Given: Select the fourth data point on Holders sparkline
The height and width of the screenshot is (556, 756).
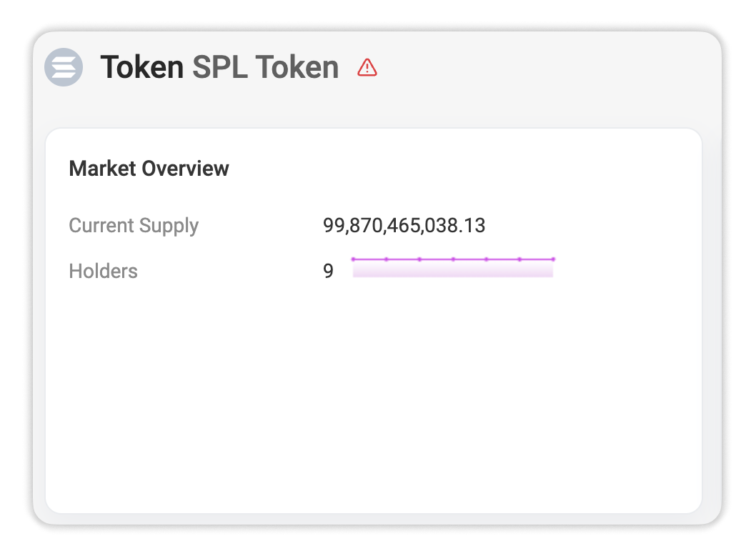Looking at the screenshot, I should tap(453, 259).
